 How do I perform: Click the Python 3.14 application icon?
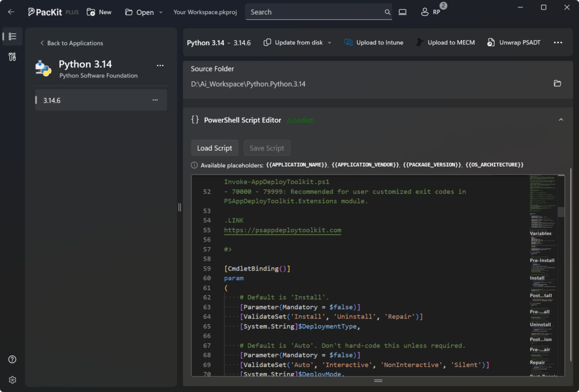tap(43, 68)
